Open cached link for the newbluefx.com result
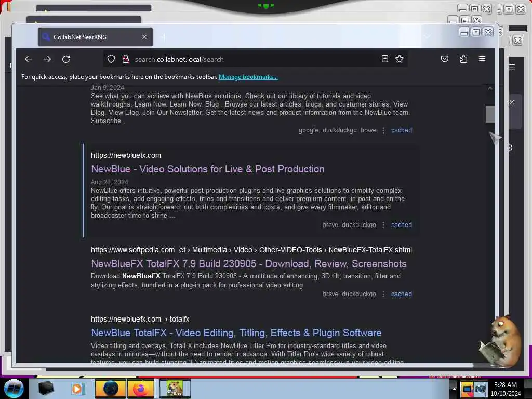The height and width of the screenshot is (399, 532). (x=402, y=224)
